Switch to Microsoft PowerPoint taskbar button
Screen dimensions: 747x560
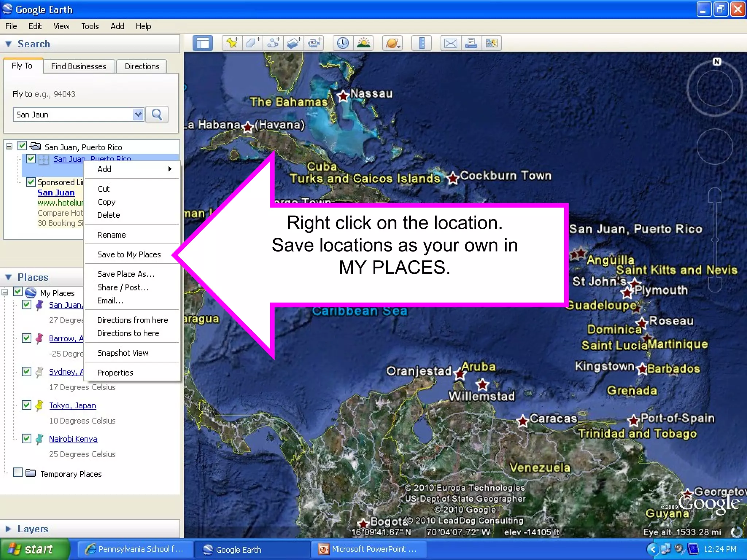click(368, 549)
